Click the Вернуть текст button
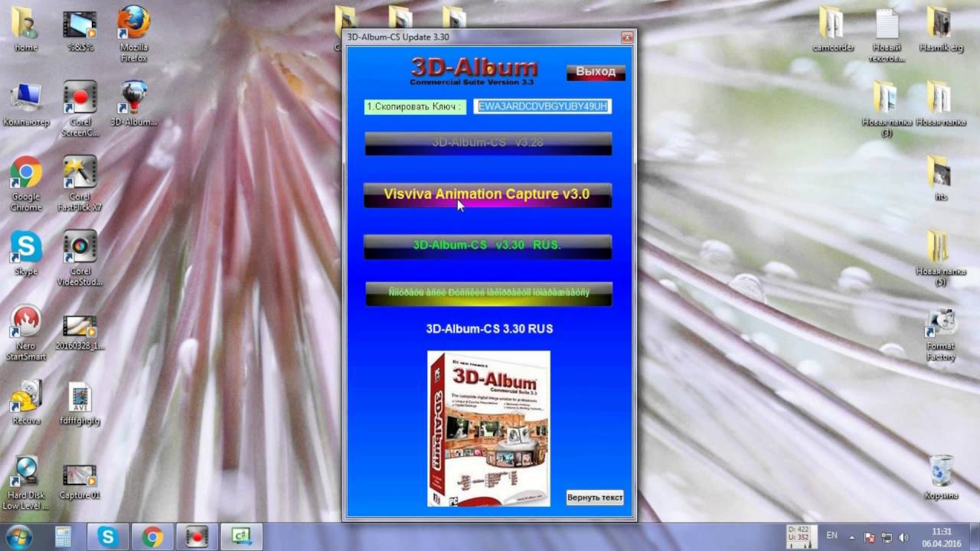This screenshot has height=551, width=980. point(595,497)
